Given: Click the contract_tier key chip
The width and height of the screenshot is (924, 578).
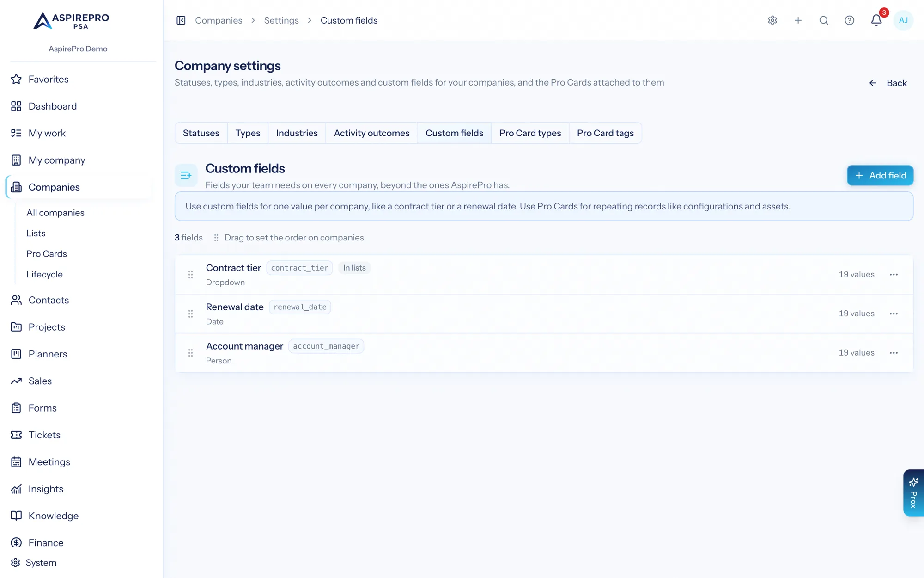Looking at the screenshot, I should click(x=300, y=268).
